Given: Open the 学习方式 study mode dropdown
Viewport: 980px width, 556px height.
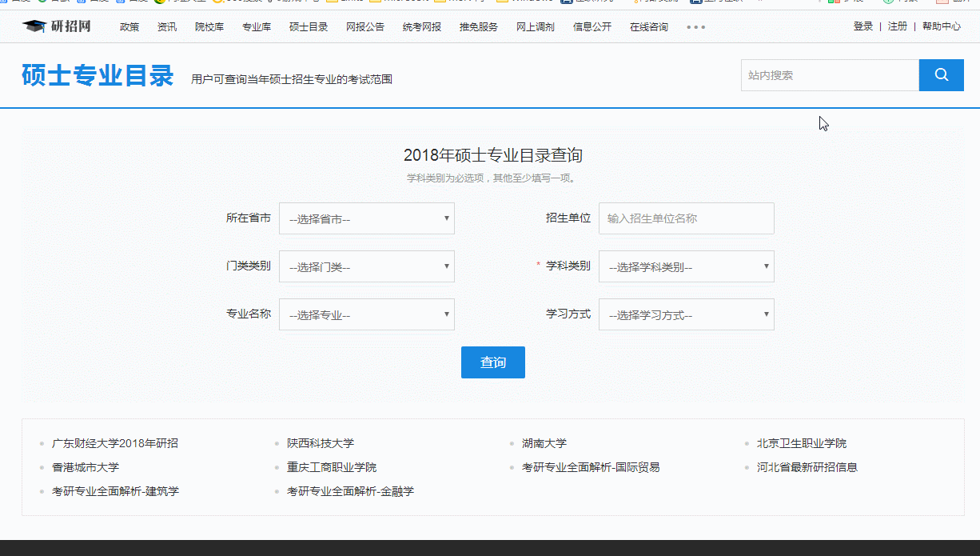Looking at the screenshot, I should tap(686, 314).
